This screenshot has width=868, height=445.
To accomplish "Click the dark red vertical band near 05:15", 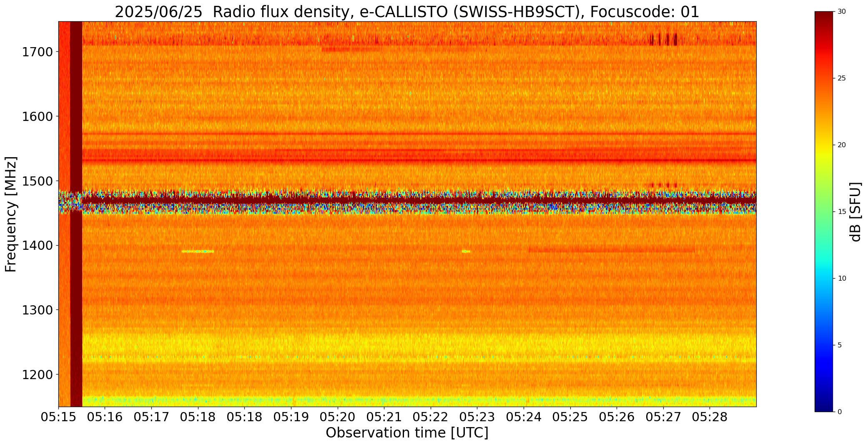I will click(76, 214).
